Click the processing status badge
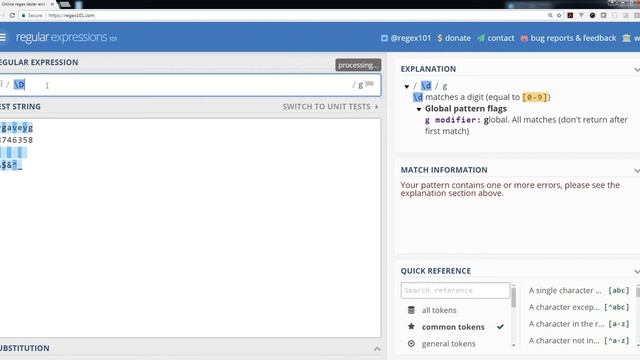 pyautogui.click(x=358, y=65)
